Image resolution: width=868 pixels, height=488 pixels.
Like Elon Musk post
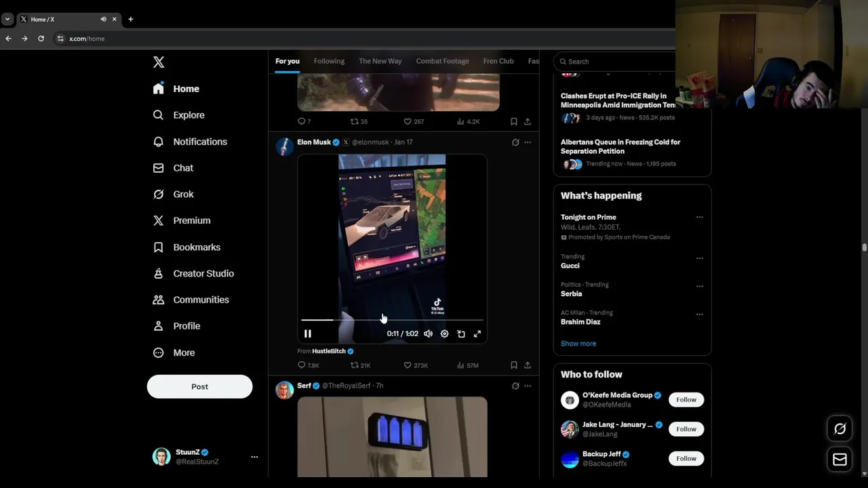(415, 365)
